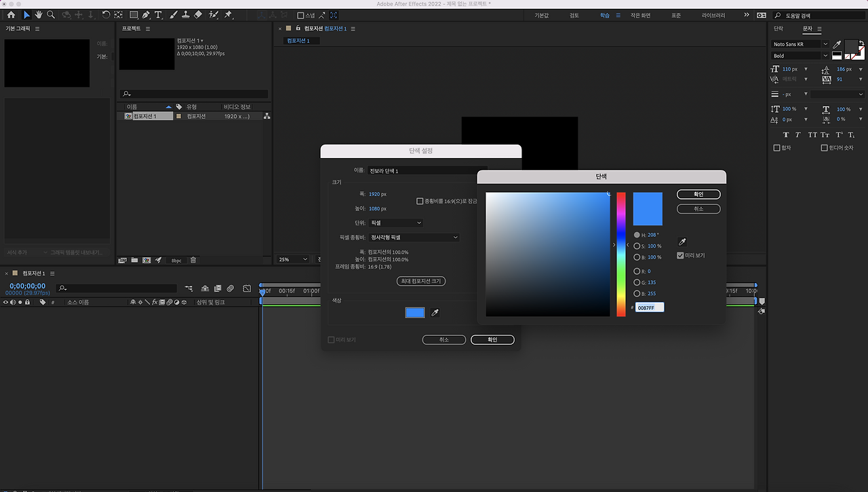Open the 25% viewer magnification dropdown
Image resolution: width=868 pixels, height=492 pixels.
pos(293,259)
